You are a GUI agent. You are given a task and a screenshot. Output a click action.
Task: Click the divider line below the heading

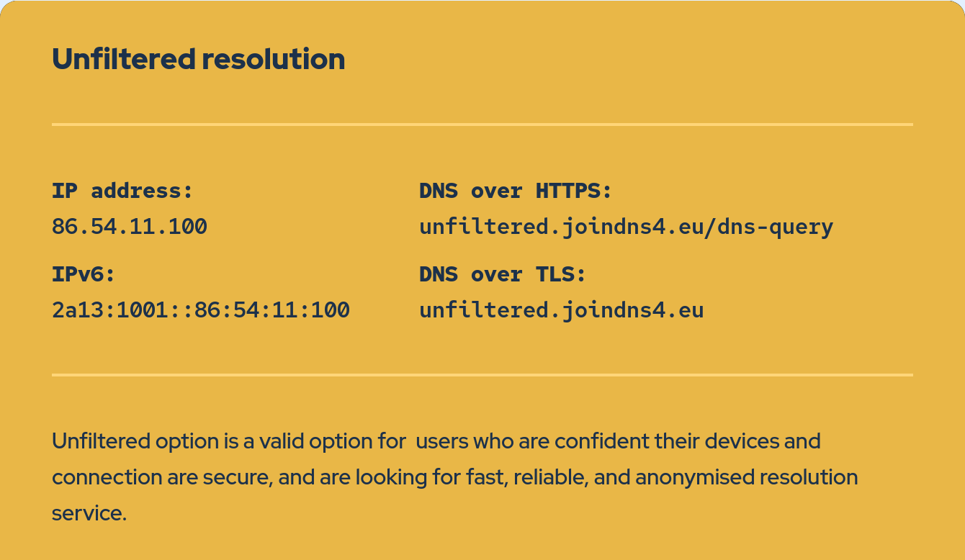coord(482,125)
